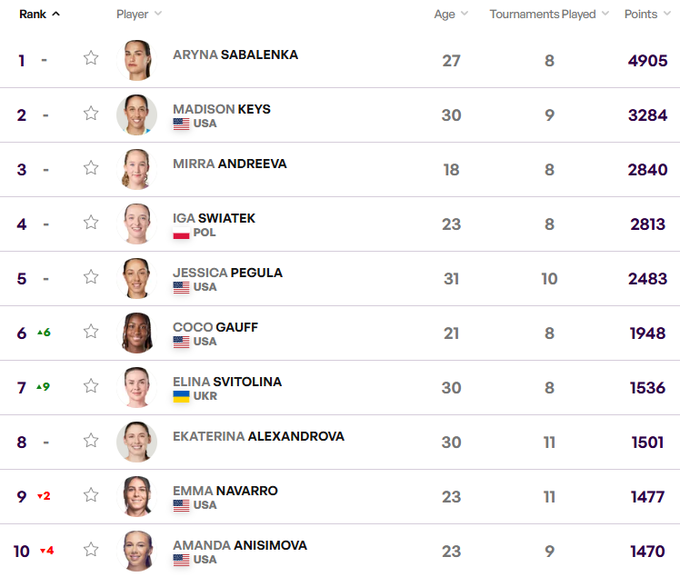Sort the table by Rank column
This screenshot has height=577, width=680.
pos(39,14)
